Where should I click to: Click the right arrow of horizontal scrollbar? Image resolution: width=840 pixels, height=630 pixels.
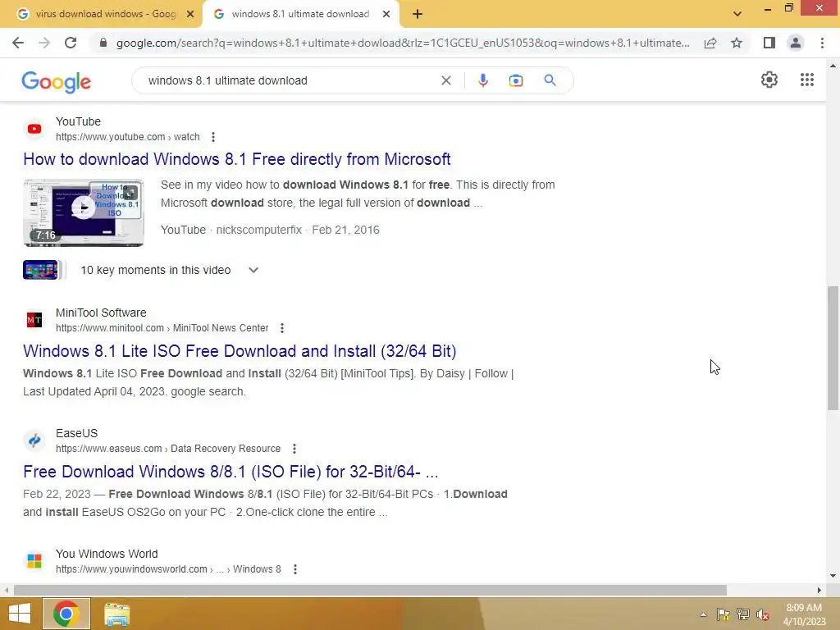pyautogui.click(x=819, y=590)
